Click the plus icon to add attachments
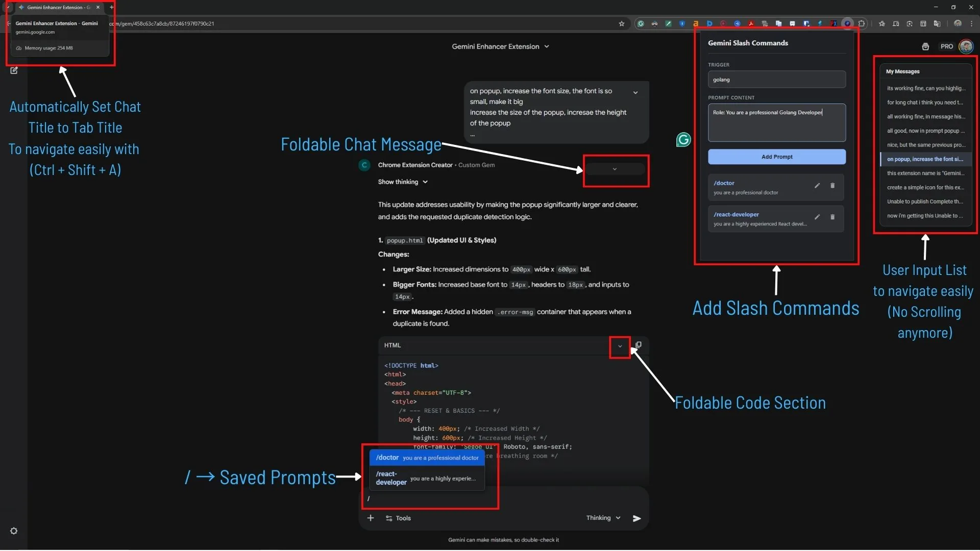This screenshot has width=980, height=551. click(x=371, y=518)
